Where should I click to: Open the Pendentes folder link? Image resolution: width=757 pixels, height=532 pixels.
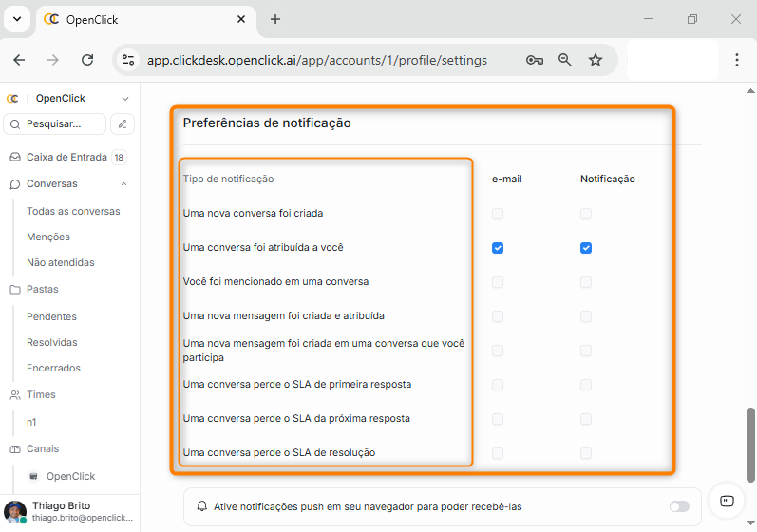coord(51,316)
